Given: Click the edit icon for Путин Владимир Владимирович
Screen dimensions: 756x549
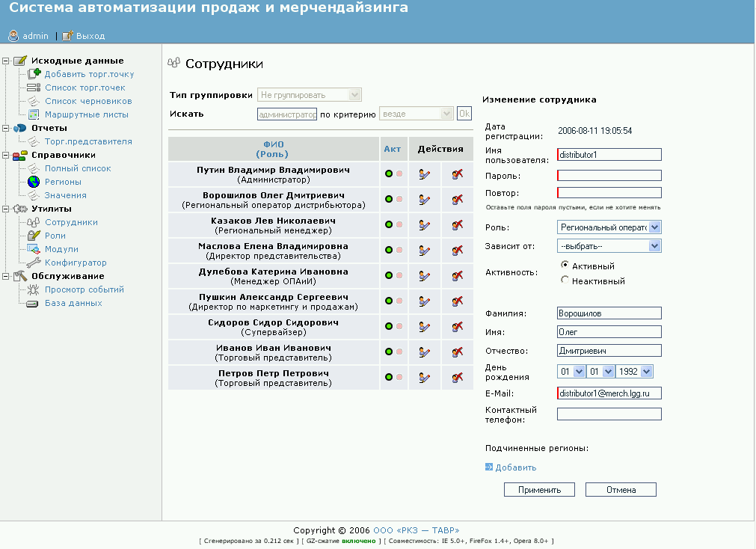Looking at the screenshot, I should pyautogui.click(x=424, y=174).
